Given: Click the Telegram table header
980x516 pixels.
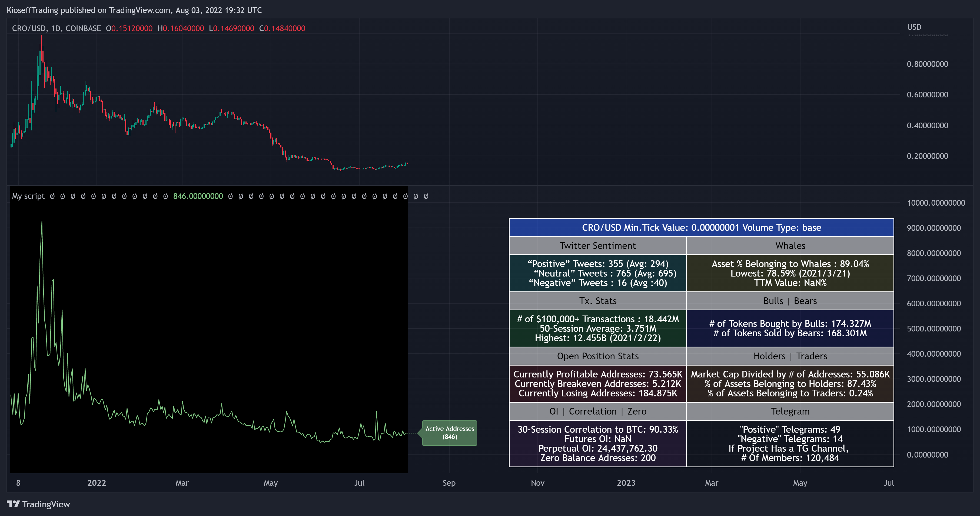Looking at the screenshot, I should coord(790,411).
